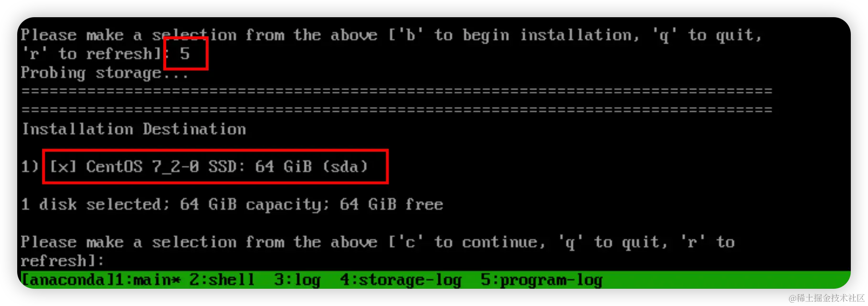Click the entered selection number 5
Viewport: 868px width, 306px height.
pos(185,54)
